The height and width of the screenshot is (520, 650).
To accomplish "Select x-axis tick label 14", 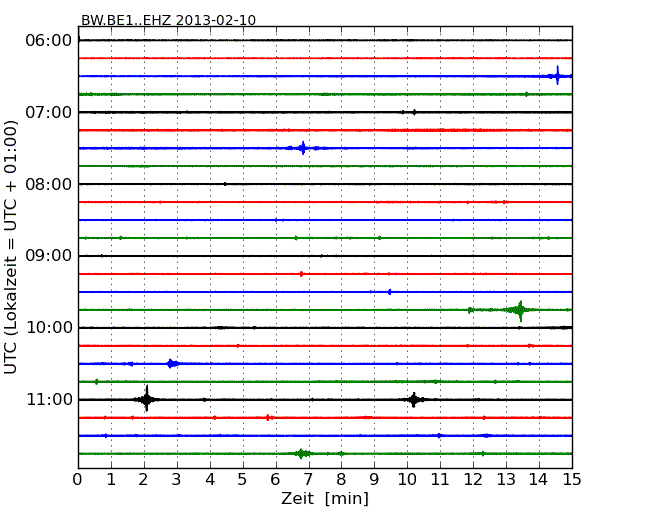I will pyautogui.click(x=538, y=479).
